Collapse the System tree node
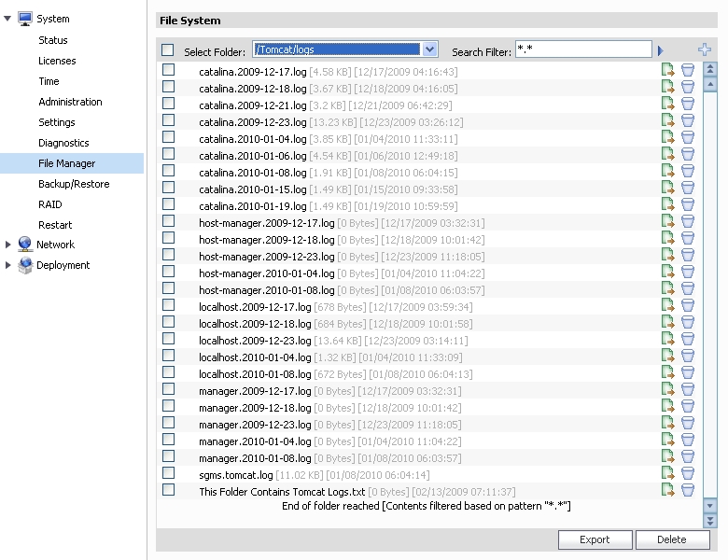 tap(7, 19)
